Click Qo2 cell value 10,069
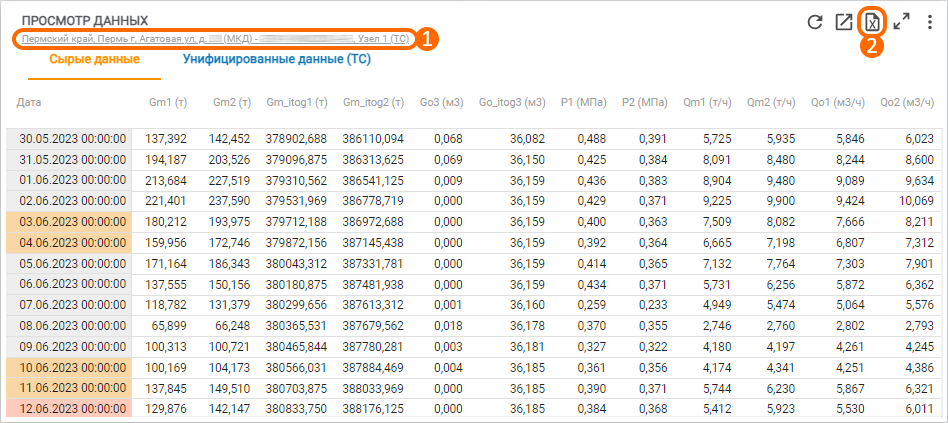 (x=917, y=201)
